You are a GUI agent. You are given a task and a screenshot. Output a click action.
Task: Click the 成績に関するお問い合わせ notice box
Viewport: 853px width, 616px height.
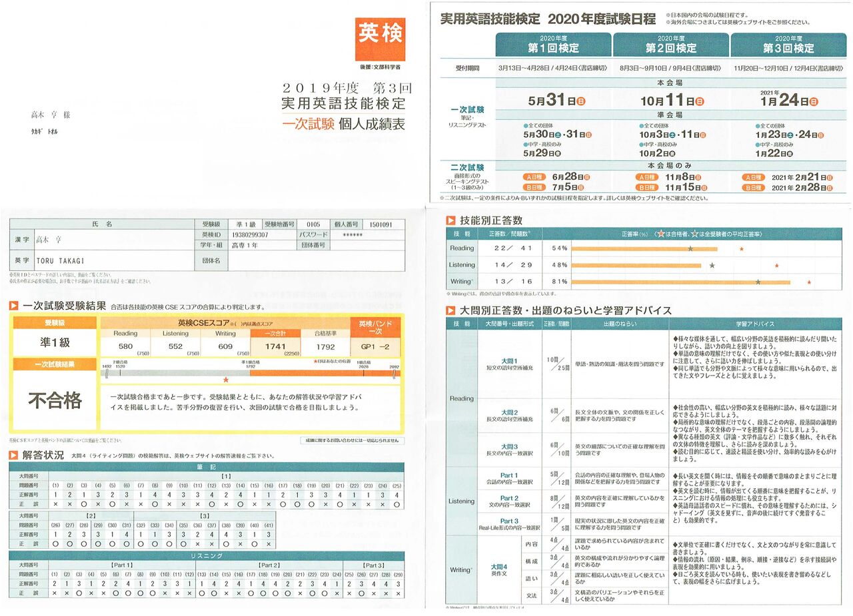[x=353, y=440]
